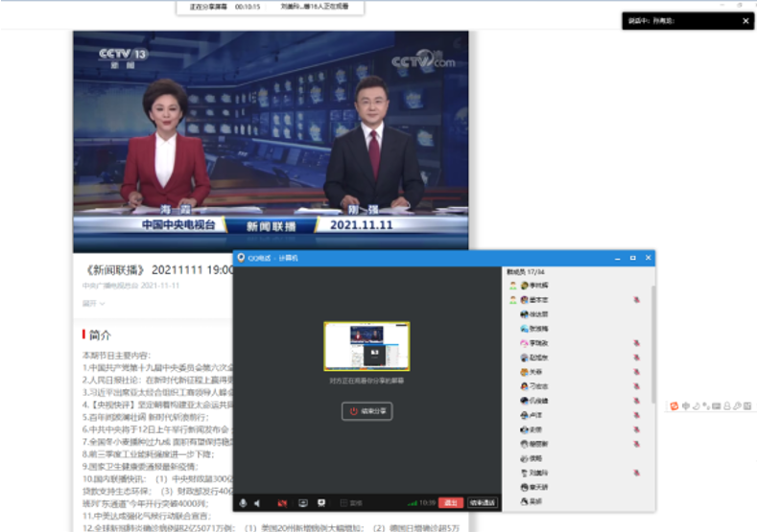Close the black speaking notification popup
Viewport: 757px width, 532px height.
745,20
